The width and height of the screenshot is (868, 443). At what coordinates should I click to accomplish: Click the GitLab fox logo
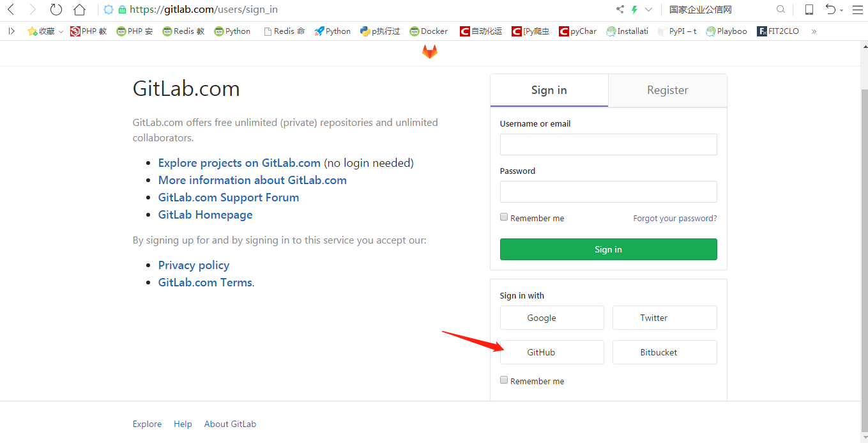429,52
